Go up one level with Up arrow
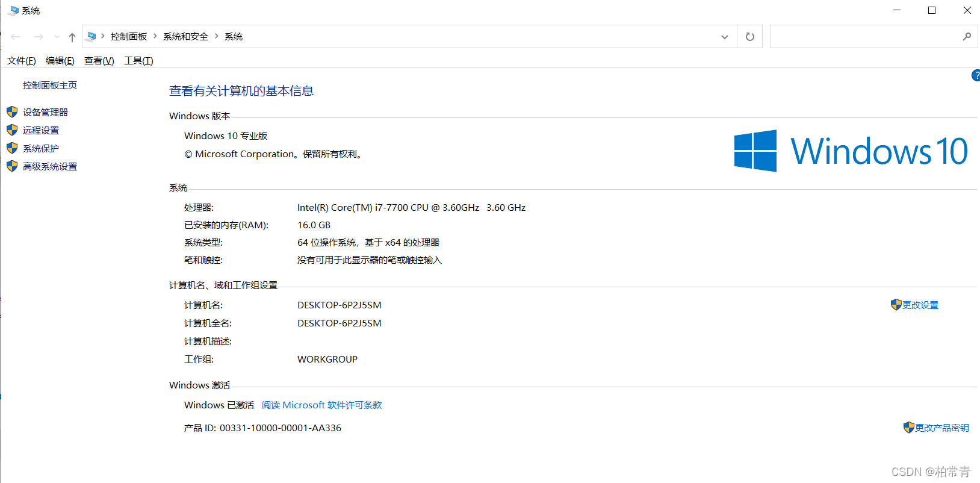The width and height of the screenshot is (980, 483). [x=72, y=37]
